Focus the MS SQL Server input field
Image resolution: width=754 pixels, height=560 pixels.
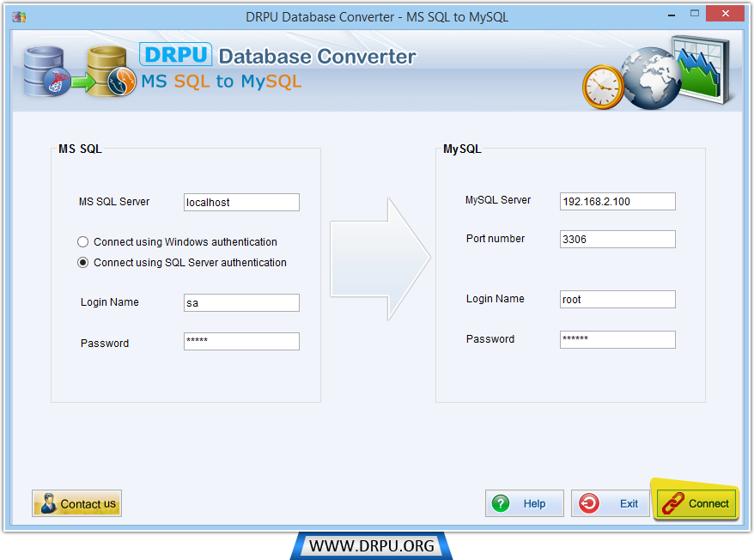[241, 202]
